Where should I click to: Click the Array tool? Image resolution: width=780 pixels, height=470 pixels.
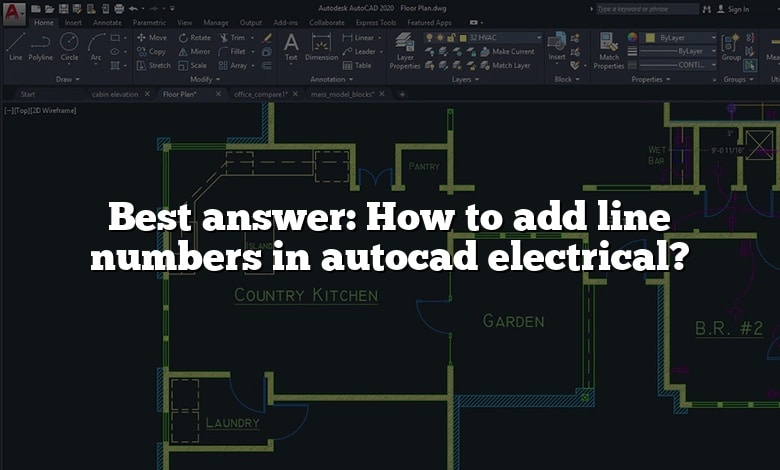[233, 65]
